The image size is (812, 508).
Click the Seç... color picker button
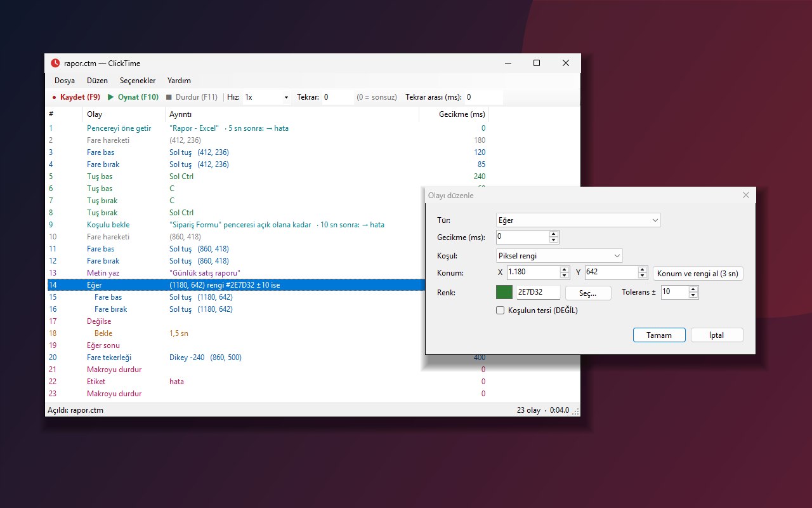tap(588, 293)
